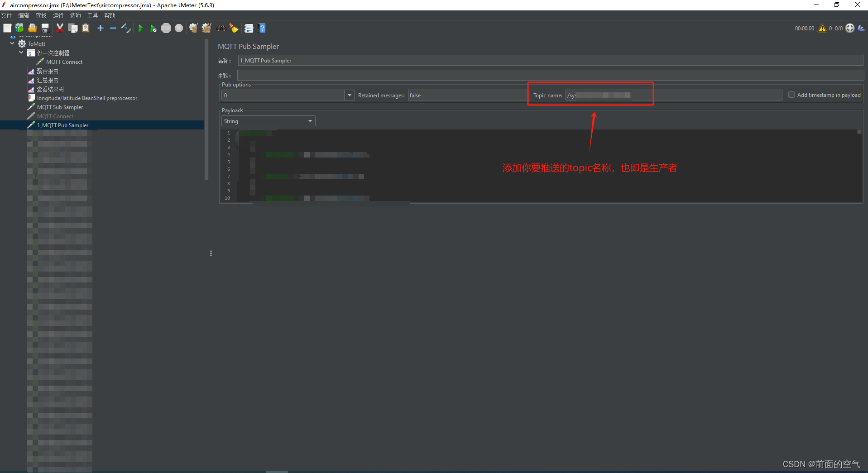
Task: Click inside the payload text editor
Action: [546, 166]
